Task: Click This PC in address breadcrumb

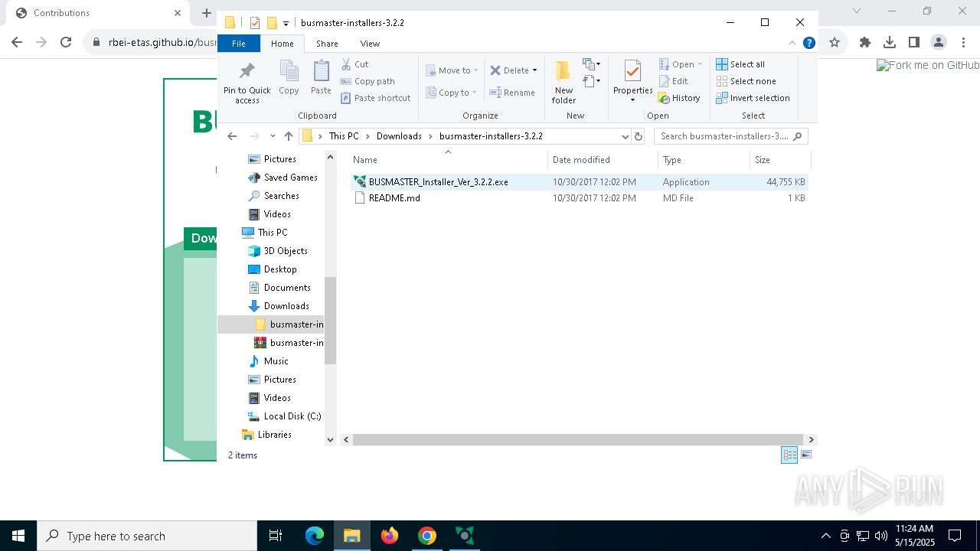Action: coord(344,136)
